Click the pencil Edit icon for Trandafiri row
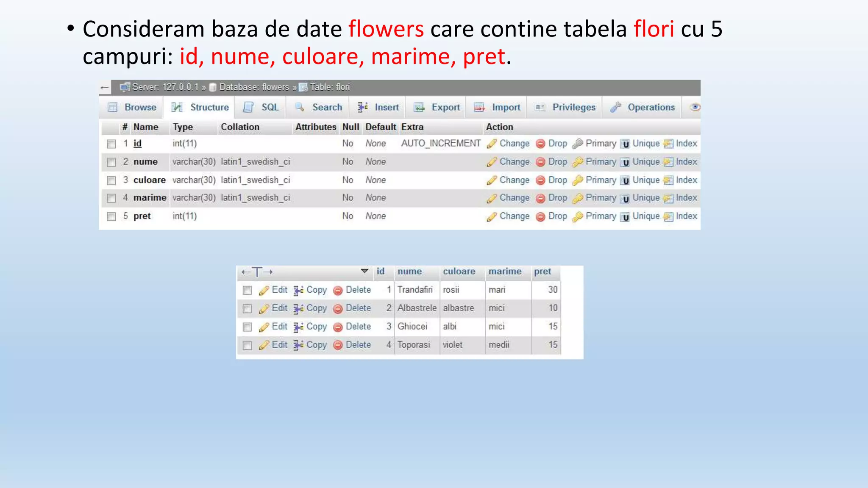Viewport: 868px width, 488px height. 264,290
